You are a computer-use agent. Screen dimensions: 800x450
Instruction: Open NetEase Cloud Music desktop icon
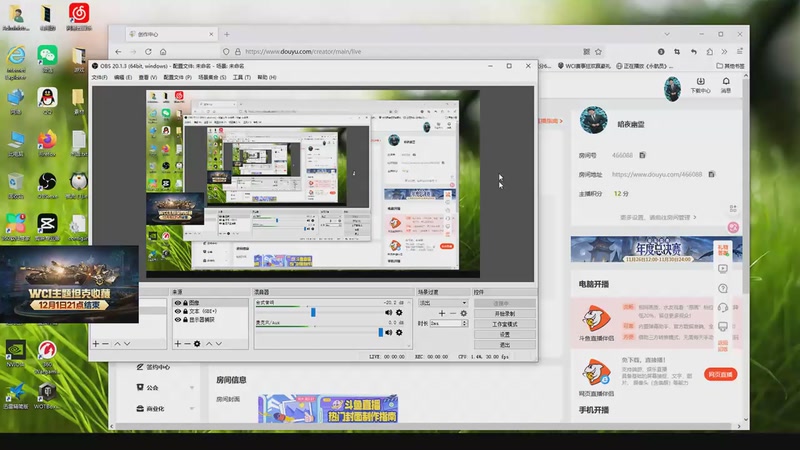79,14
